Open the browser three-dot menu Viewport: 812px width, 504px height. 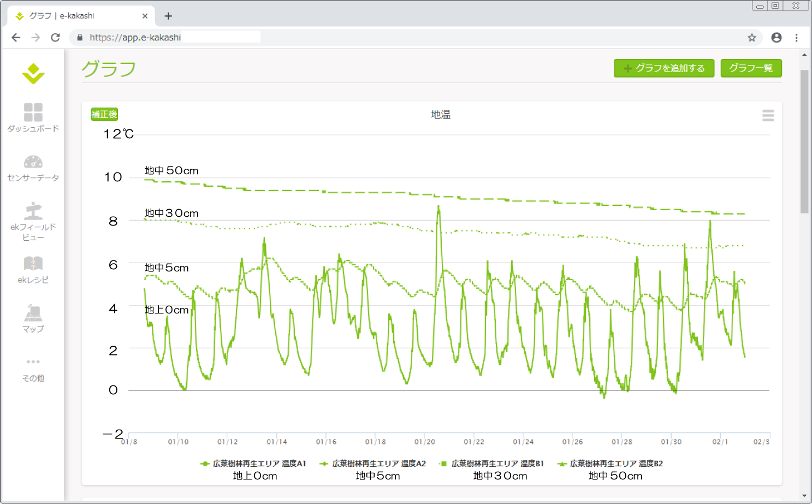(797, 37)
